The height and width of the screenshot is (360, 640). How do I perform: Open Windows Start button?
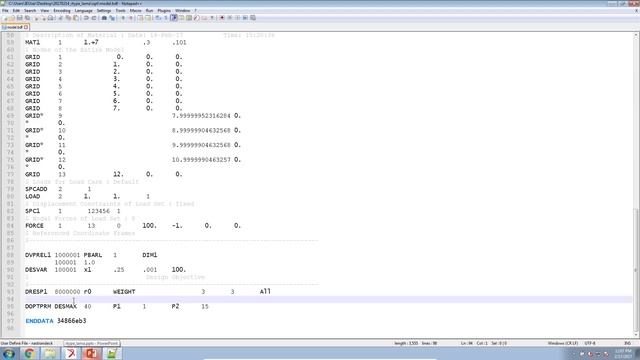9,353
